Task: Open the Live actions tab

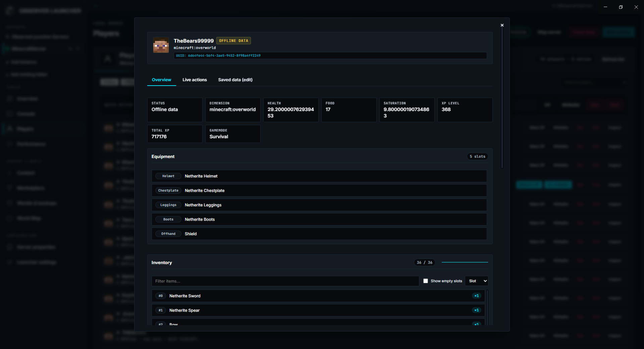Action: point(195,80)
